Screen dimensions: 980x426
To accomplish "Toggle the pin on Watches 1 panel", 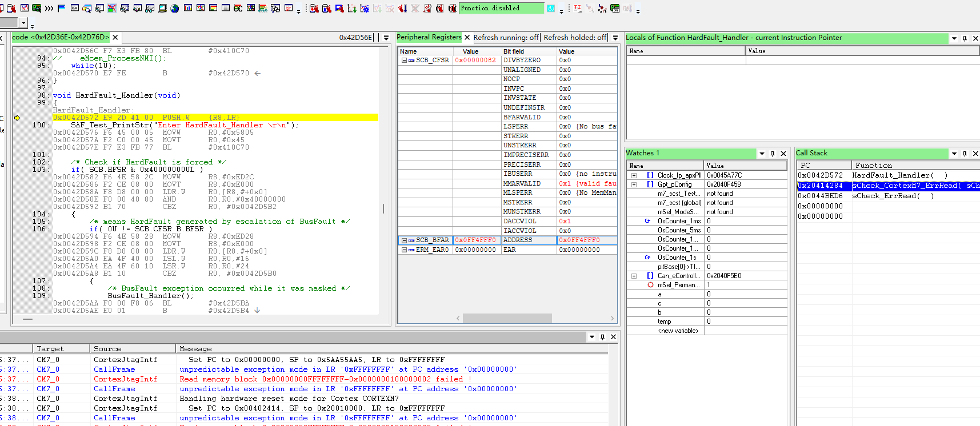I will coord(773,154).
